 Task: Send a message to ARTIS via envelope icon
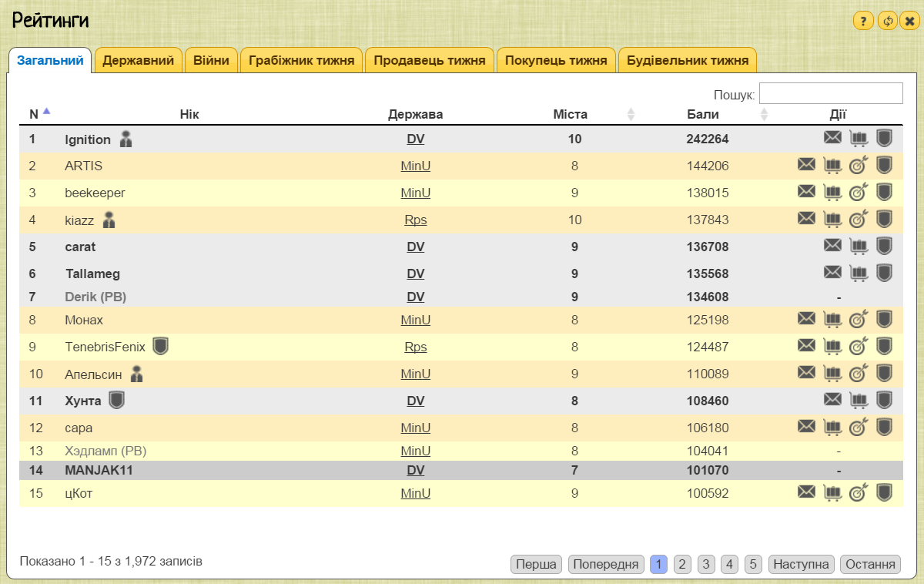click(806, 165)
